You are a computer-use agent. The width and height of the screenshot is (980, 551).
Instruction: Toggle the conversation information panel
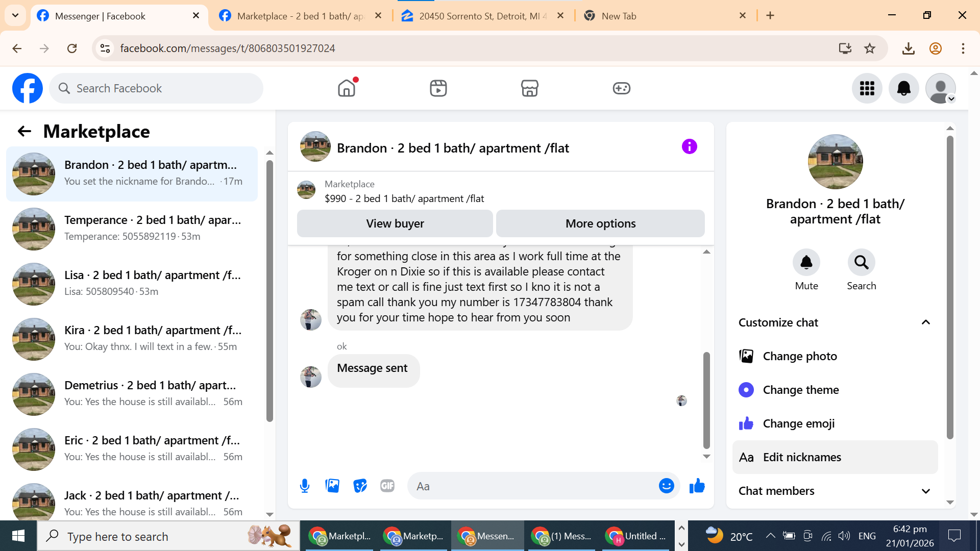(689, 147)
